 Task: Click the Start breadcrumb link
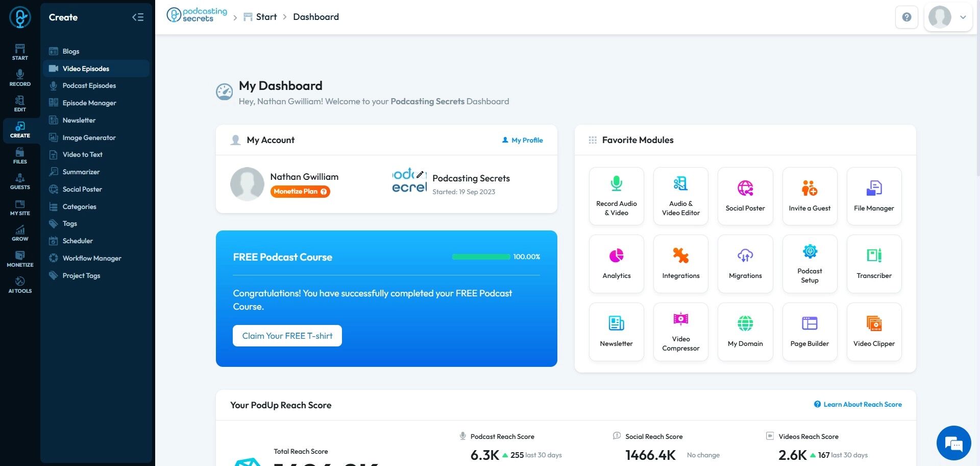260,17
